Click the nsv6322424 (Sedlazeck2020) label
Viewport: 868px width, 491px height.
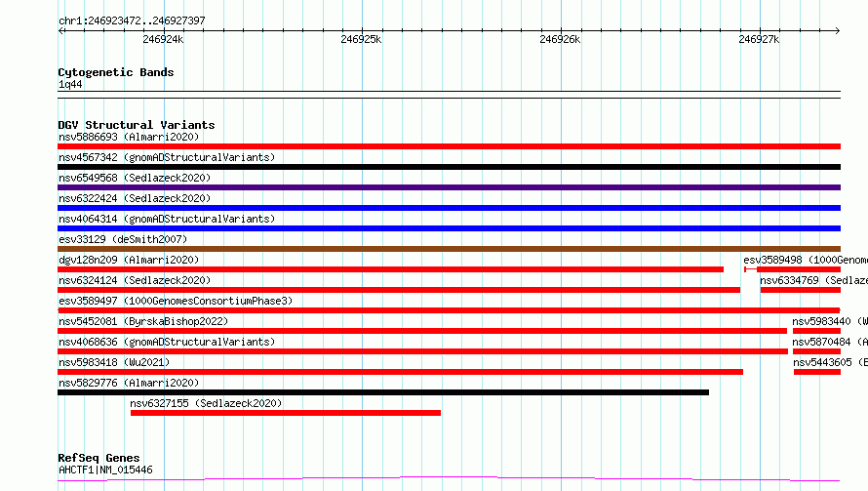[135, 198]
